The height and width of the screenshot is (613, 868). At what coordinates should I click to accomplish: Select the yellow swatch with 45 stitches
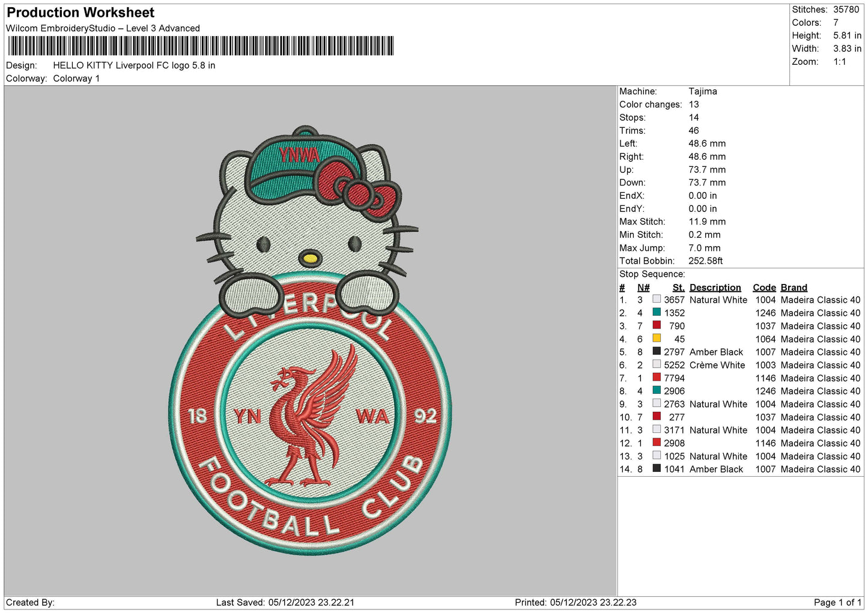(657, 338)
